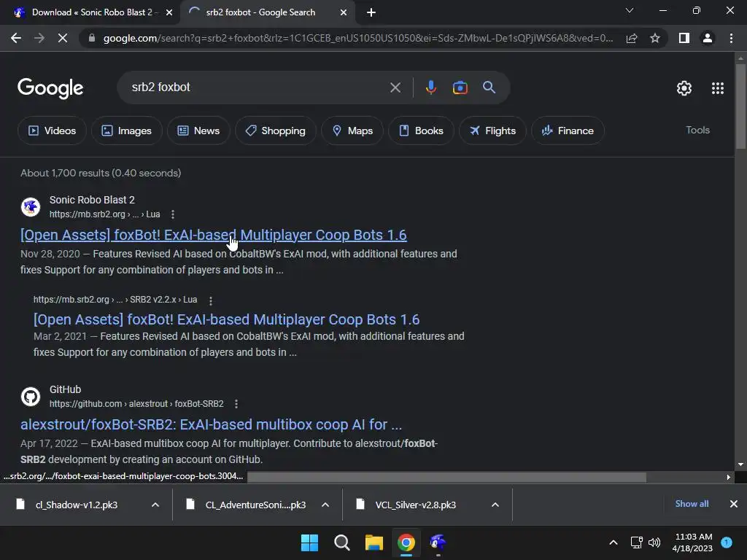The width and height of the screenshot is (747, 560).
Task: Open the Chrome side panel
Action: (684, 38)
